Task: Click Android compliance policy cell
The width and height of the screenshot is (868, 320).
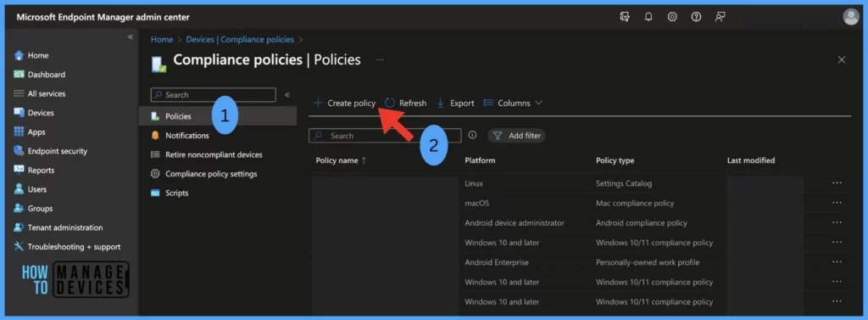Action: [642, 223]
